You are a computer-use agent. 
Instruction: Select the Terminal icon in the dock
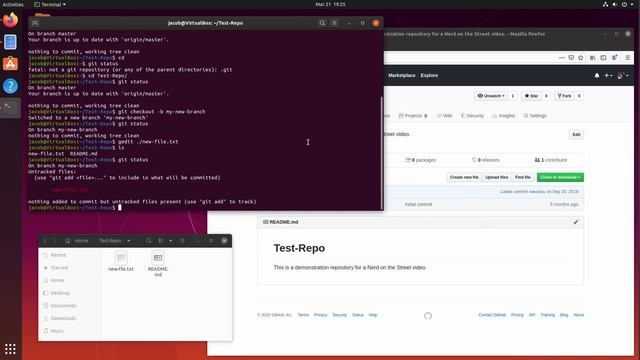[10, 108]
